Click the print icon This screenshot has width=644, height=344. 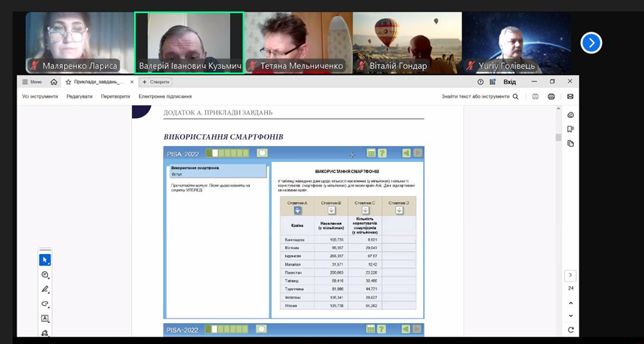[x=551, y=96]
